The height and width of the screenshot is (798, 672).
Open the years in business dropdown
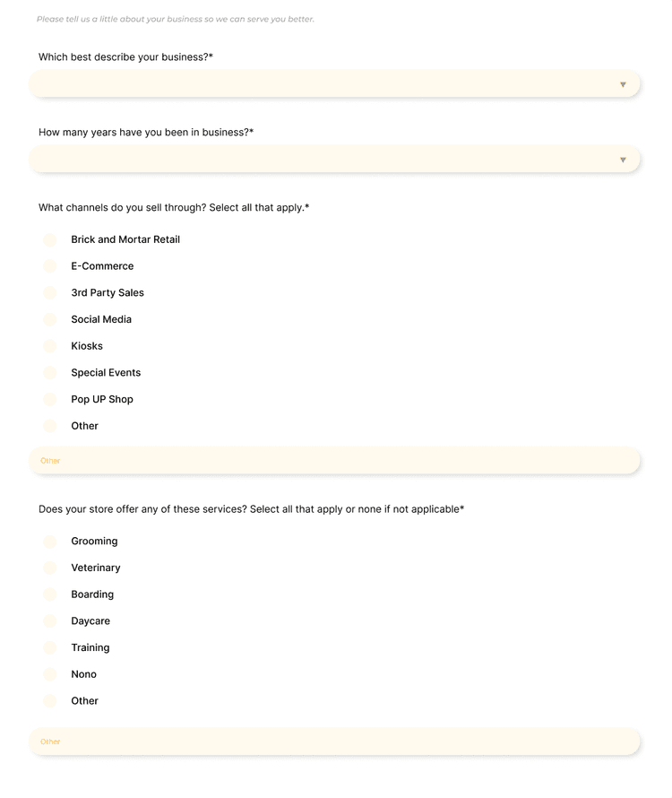(334, 159)
